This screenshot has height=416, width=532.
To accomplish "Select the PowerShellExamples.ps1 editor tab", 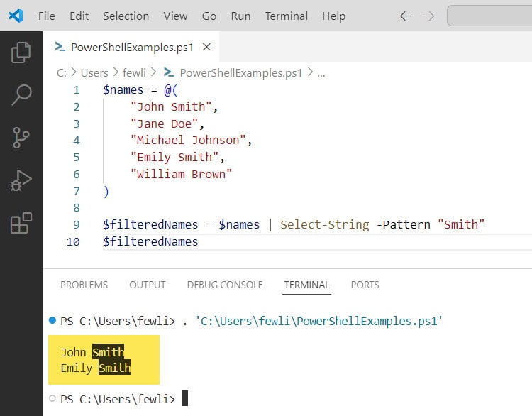I will (131, 47).
